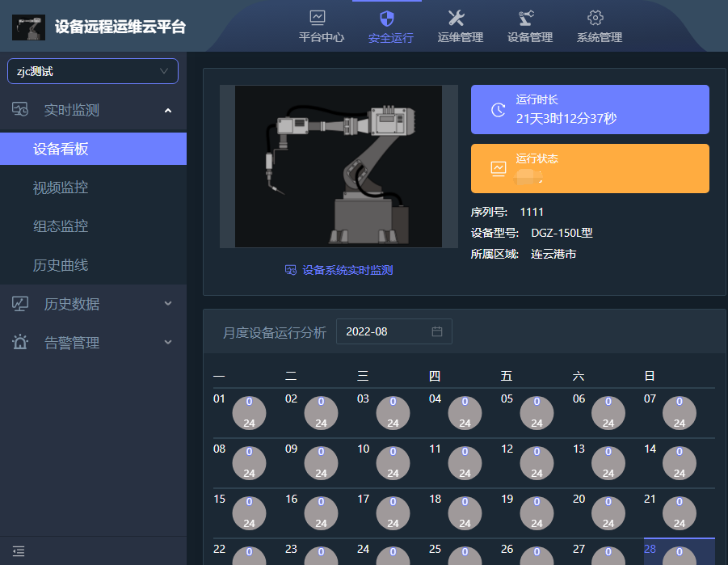This screenshot has width=728, height=565.
Task: Collapse sidebar using bottom-left menu icon
Action: (19, 550)
